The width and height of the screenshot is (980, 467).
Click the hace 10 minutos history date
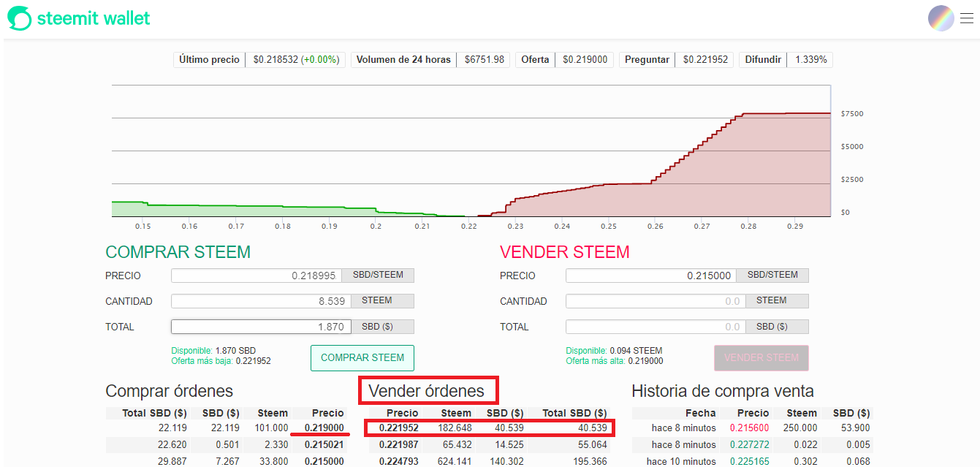tap(681, 461)
